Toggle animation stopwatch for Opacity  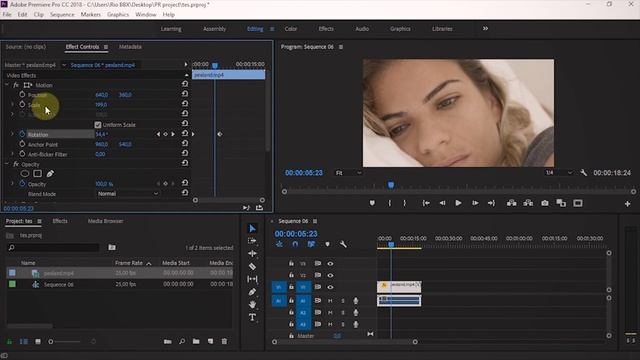(22, 184)
